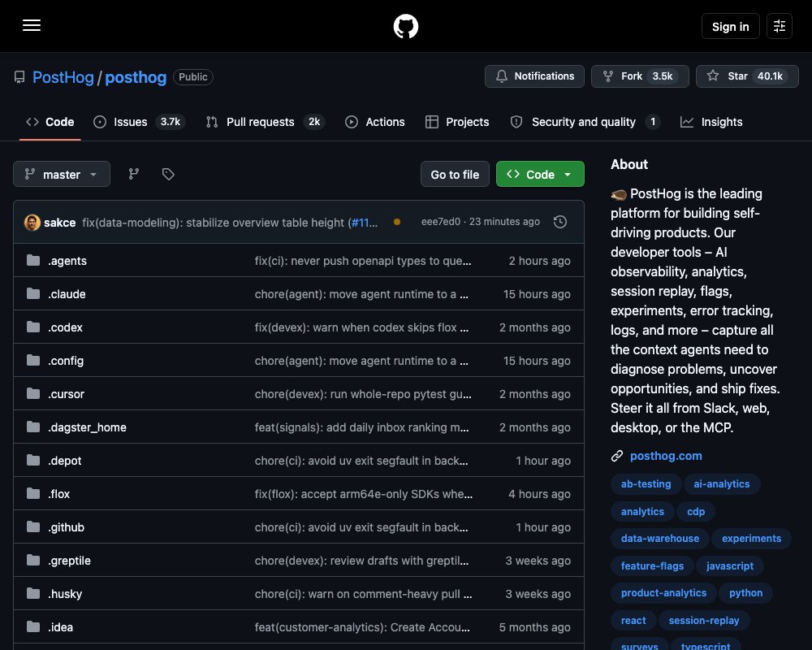Visit the posthog.com website link
This screenshot has height=650, width=812.
pyautogui.click(x=666, y=456)
